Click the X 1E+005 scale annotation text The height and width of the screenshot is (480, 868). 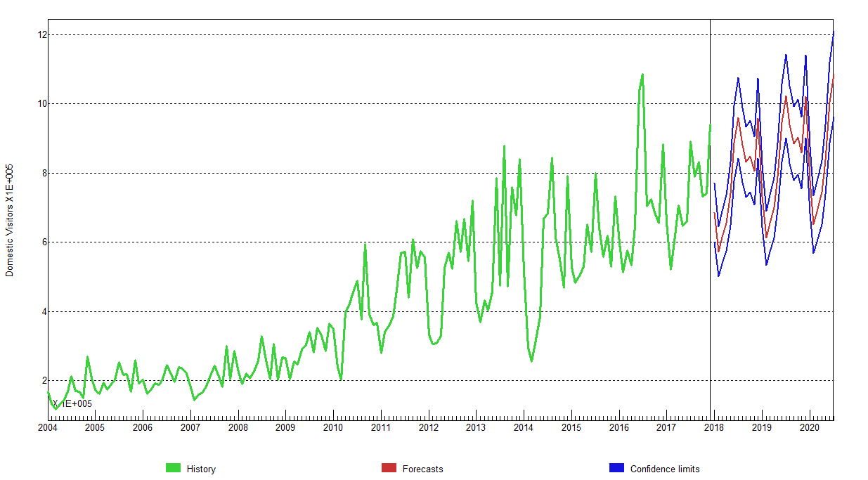pyautogui.click(x=72, y=403)
